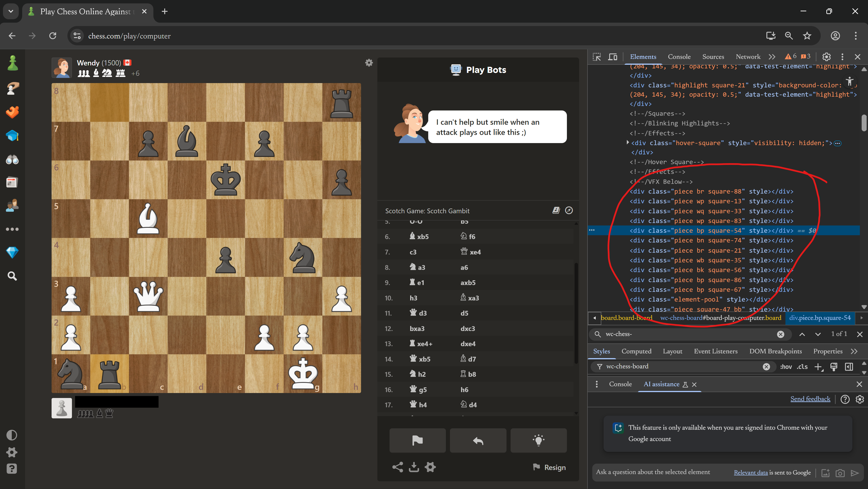Click the flag button below move list
Screen dimensions: 868x489
pos(417,440)
